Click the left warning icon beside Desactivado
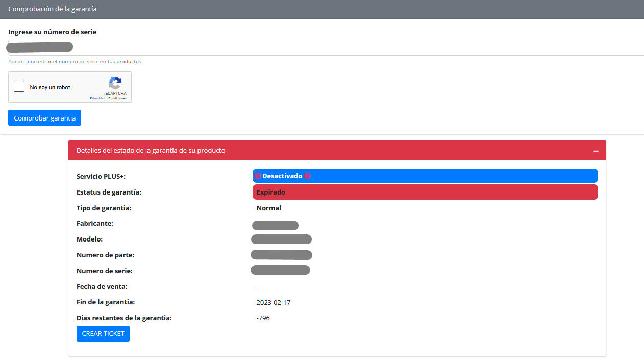This screenshot has width=644, height=361. [x=258, y=176]
